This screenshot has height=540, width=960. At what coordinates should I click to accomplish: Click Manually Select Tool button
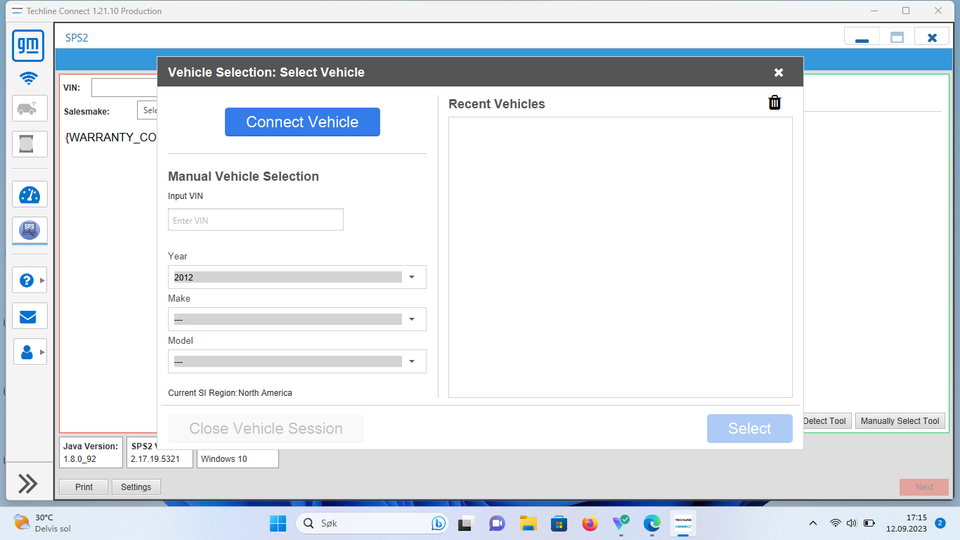[x=899, y=421]
